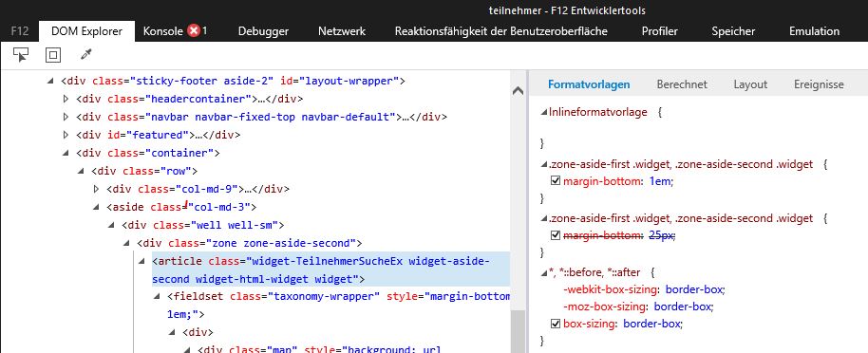Select the article widget-TeilnehmerSucheEx element row
The height and width of the screenshot is (353, 868).
coord(331,269)
